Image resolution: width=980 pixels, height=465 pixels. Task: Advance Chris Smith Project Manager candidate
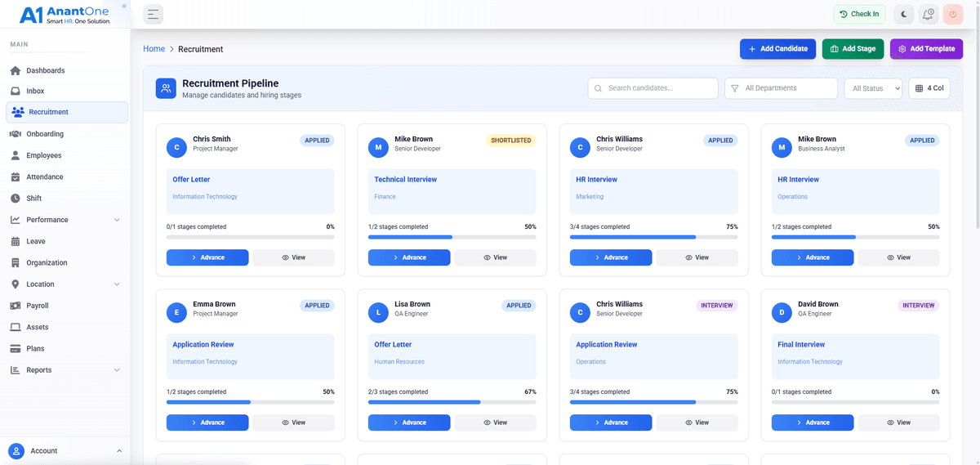click(x=207, y=257)
